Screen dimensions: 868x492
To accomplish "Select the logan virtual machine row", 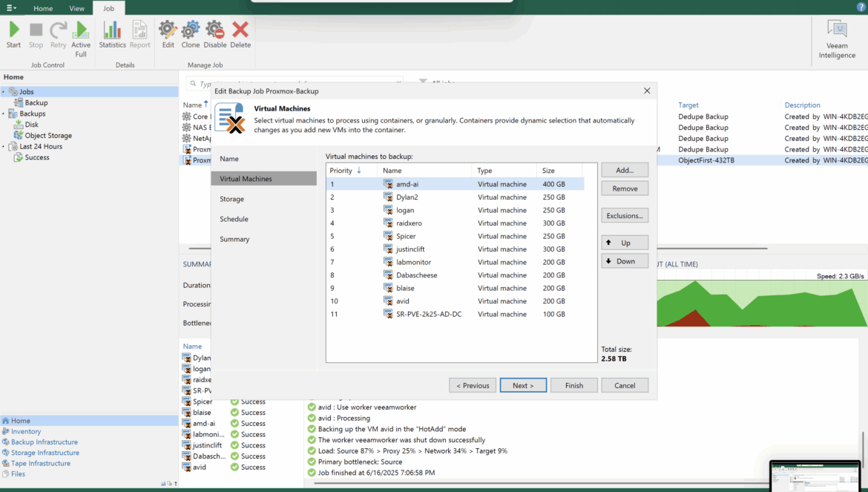I will [x=455, y=210].
